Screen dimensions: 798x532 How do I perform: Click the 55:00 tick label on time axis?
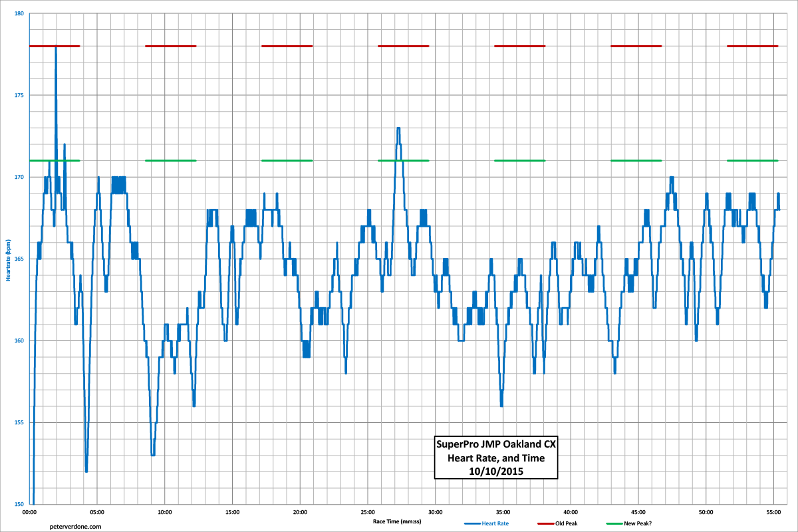pos(774,513)
